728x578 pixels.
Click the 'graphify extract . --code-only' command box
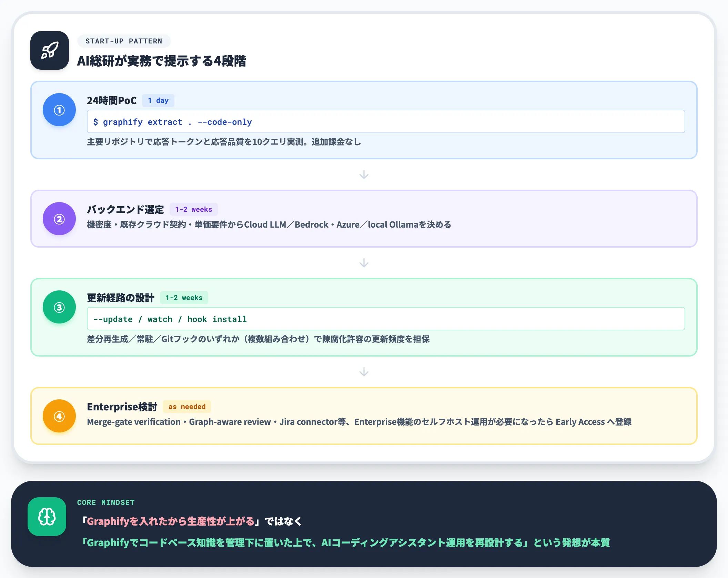point(386,121)
